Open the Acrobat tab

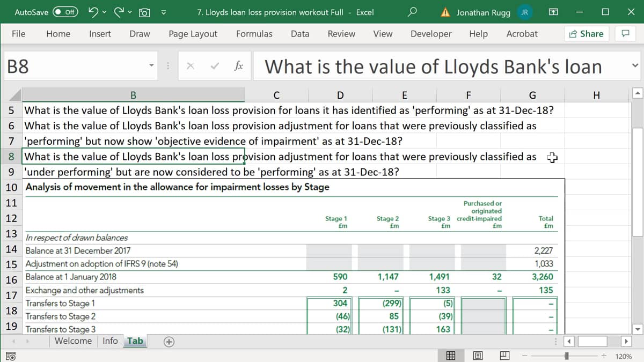[x=522, y=34]
